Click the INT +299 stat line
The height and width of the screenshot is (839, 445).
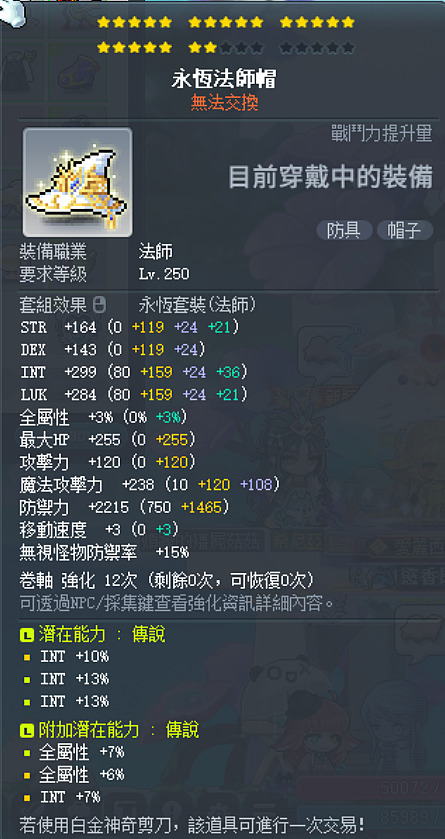[x=134, y=372]
